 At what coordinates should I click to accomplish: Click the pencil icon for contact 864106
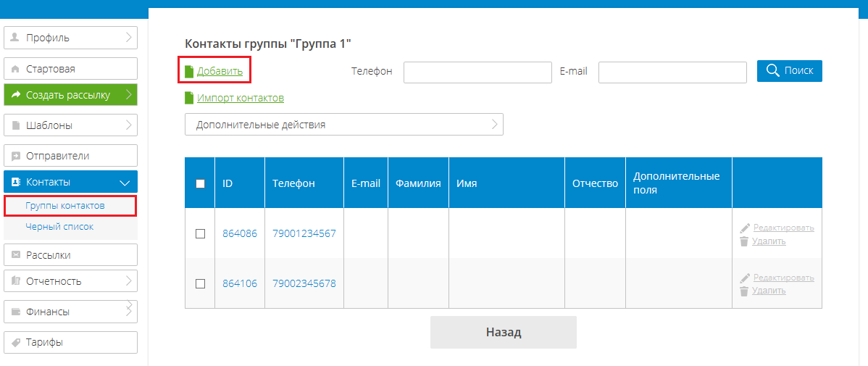[x=744, y=278]
